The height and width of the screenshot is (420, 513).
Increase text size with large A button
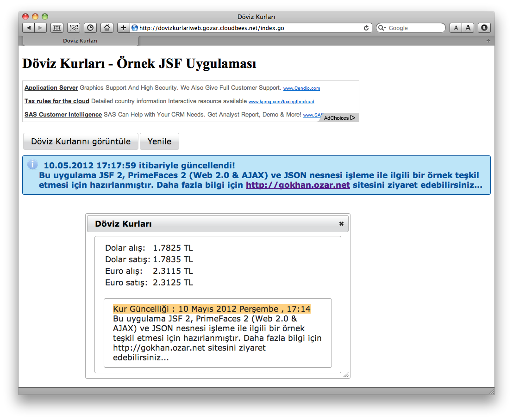468,28
